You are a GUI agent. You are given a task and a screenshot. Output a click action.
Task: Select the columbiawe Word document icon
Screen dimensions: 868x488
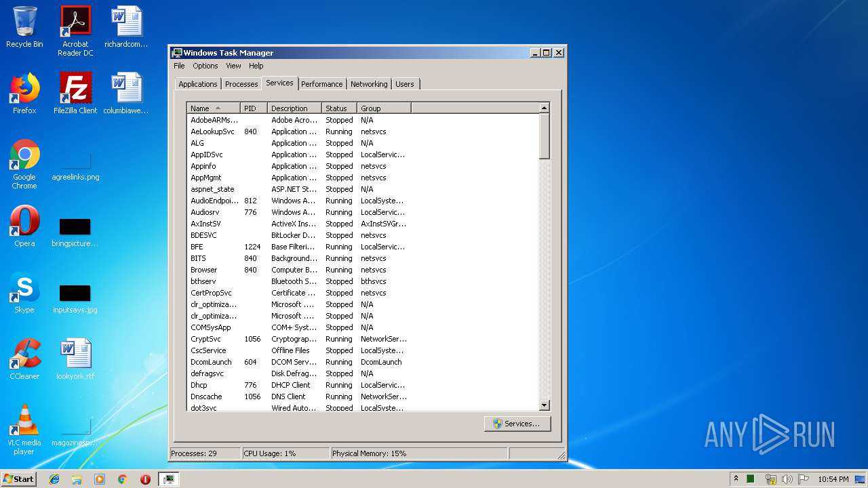pos(126,94)
